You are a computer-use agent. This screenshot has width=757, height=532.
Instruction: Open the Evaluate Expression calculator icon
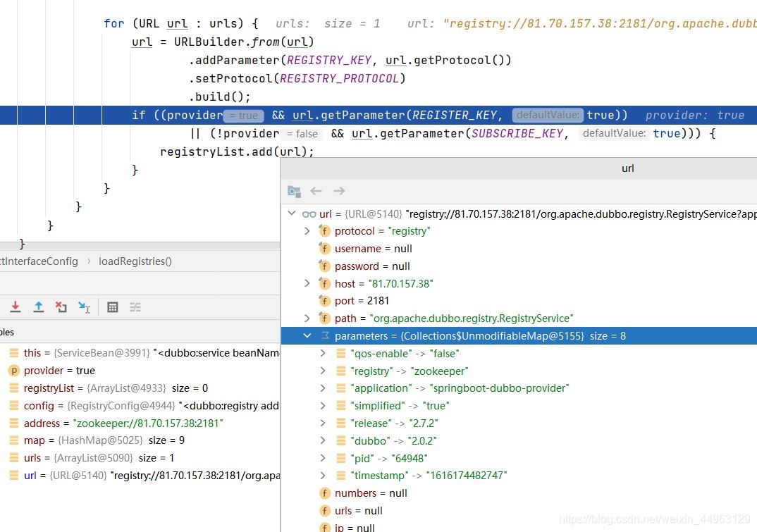pos(113,307)
